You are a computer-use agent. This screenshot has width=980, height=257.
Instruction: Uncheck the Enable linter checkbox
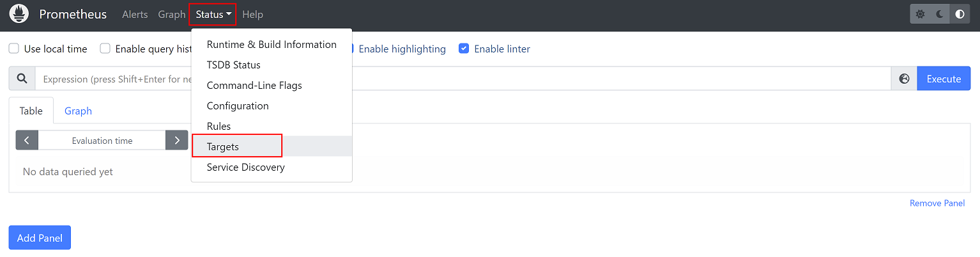pyautogui.click(x=464, y=49)
